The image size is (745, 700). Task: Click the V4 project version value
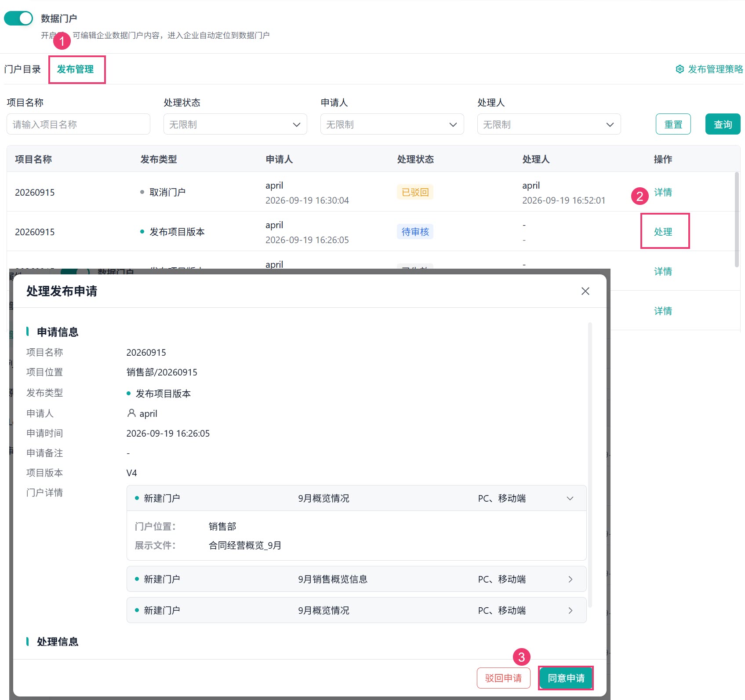131,473
